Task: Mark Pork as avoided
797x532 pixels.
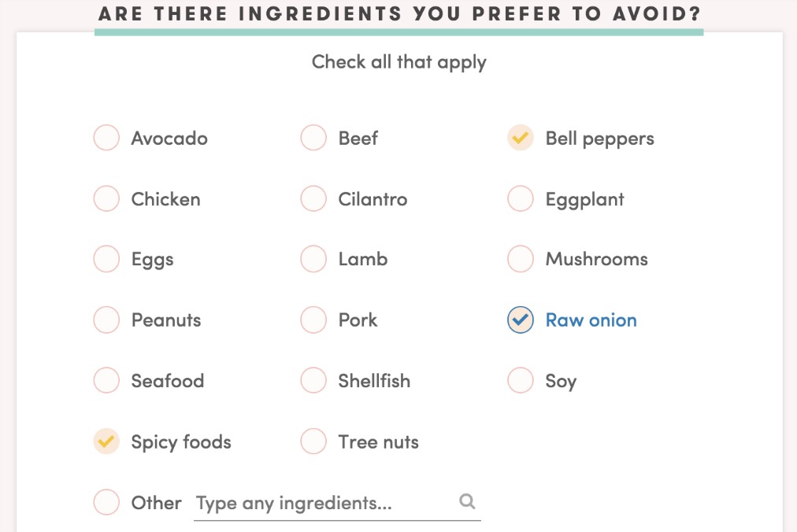Action: [x=313, y=320]
